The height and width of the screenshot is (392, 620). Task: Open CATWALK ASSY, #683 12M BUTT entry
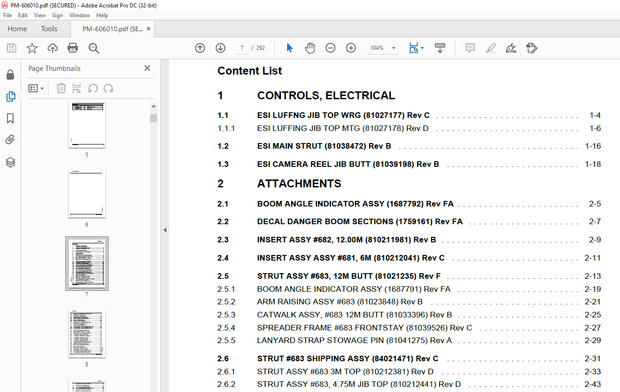click(x=354, y=315)
